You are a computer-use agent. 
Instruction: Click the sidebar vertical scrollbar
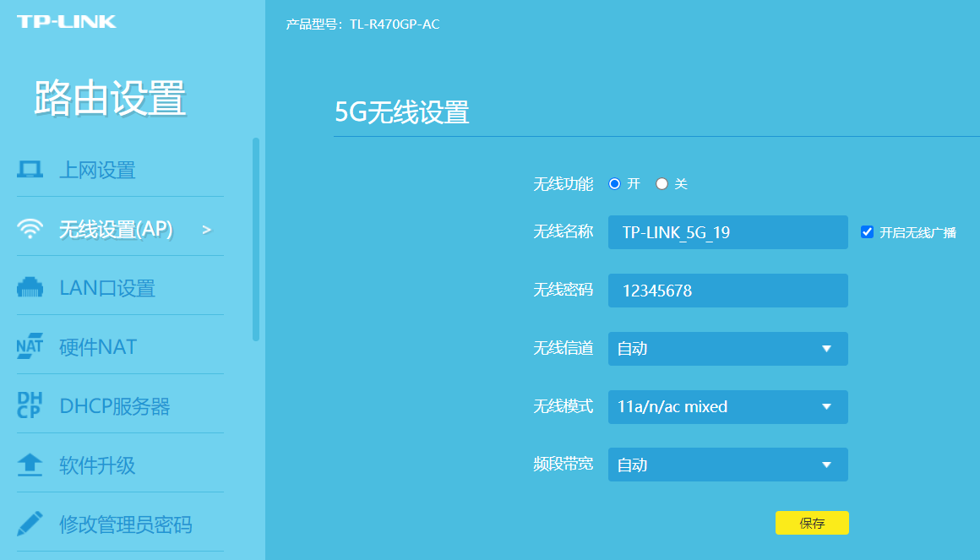pos(256,239)
